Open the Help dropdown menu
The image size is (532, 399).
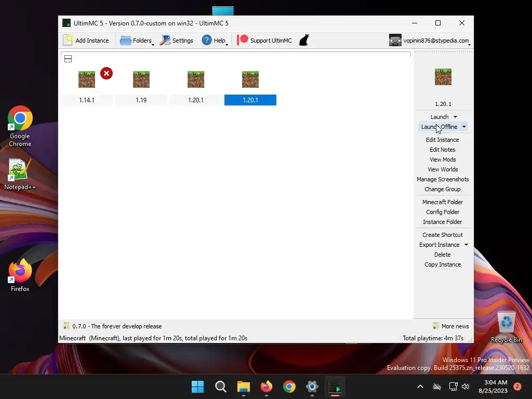pos(215,41)
